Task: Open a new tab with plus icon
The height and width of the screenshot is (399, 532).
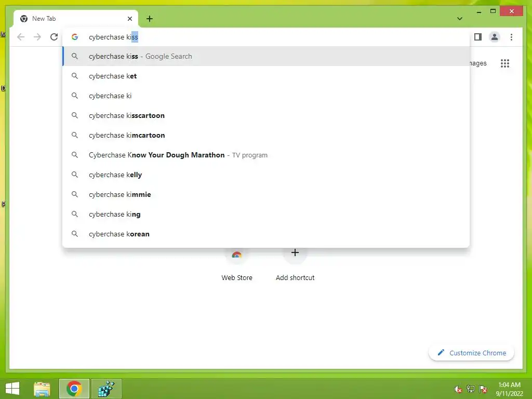Action: [150, 19]
